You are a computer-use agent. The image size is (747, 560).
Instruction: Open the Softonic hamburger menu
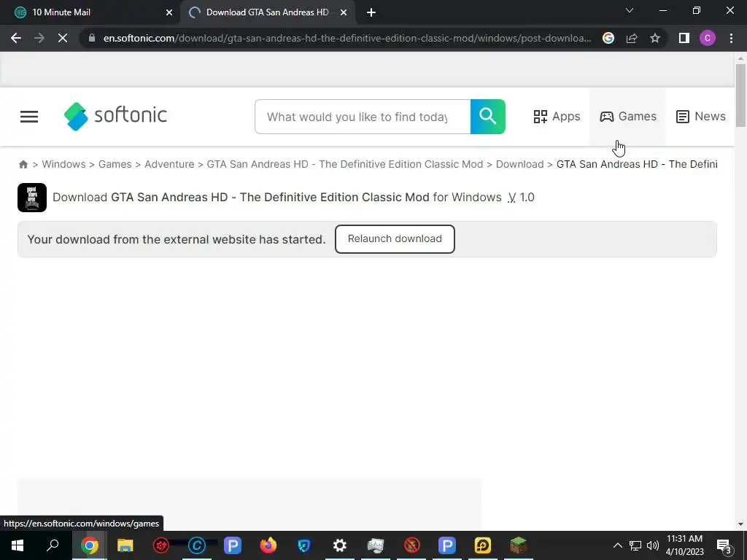click(29, 117)
